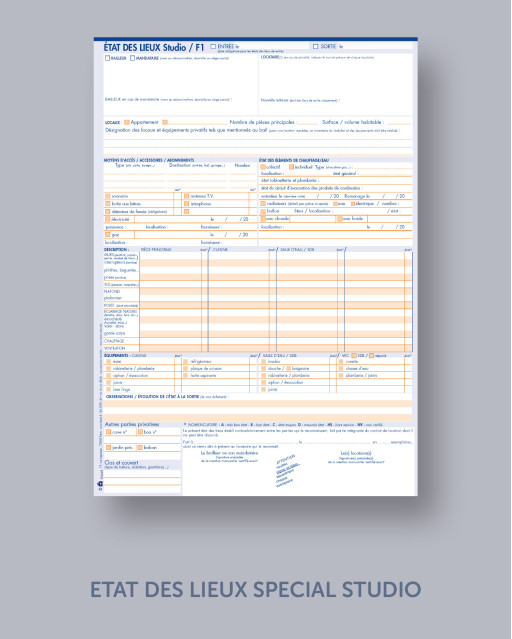The image size is (512, 639).
Task: Check the interphone box
Action: [x=186, y=204]
